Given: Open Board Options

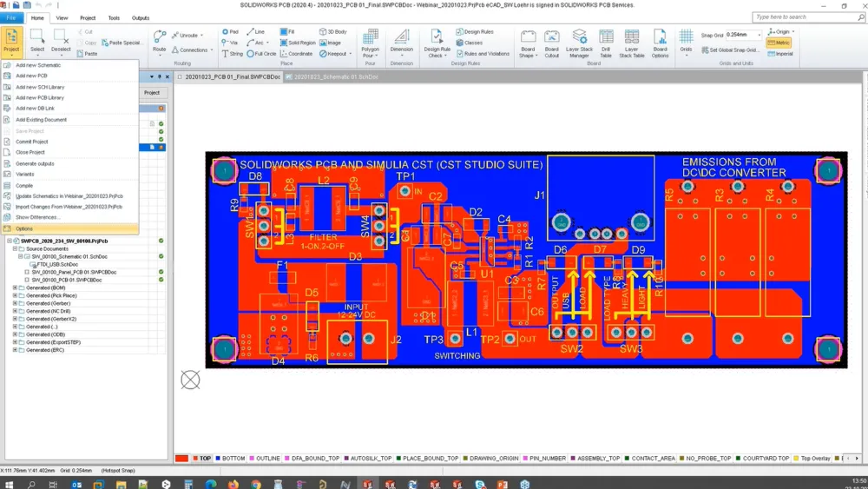Looking at the screenshot, I should (x=660, y=43).
